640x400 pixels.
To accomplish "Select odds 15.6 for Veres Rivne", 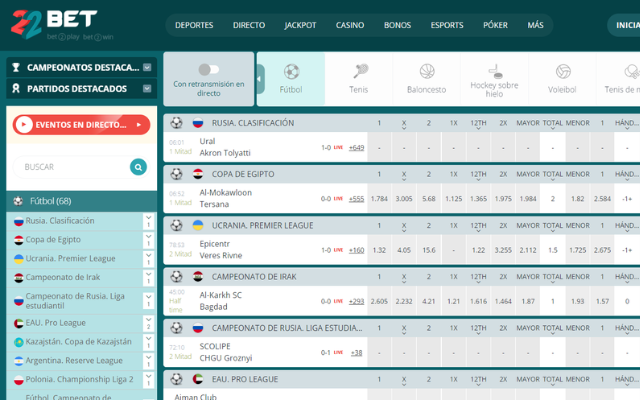I will [x=429, y=250].
